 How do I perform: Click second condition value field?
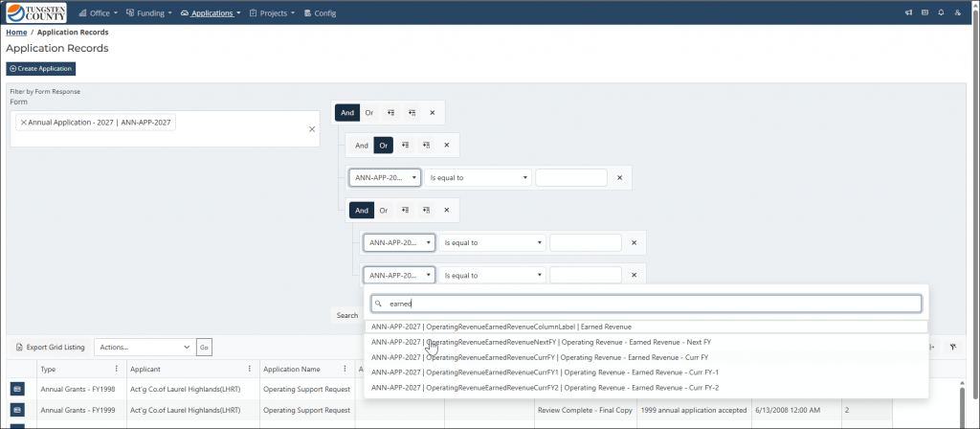pos(586,242)
